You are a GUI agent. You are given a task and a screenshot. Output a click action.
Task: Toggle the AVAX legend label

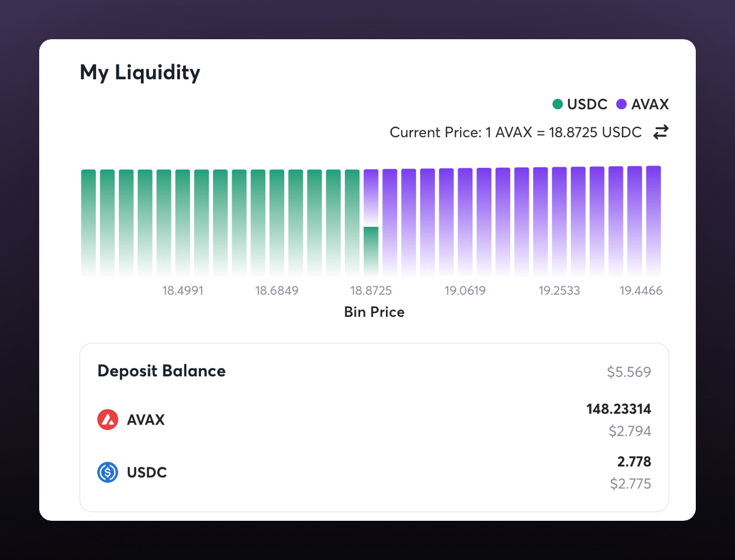point(650,104)
